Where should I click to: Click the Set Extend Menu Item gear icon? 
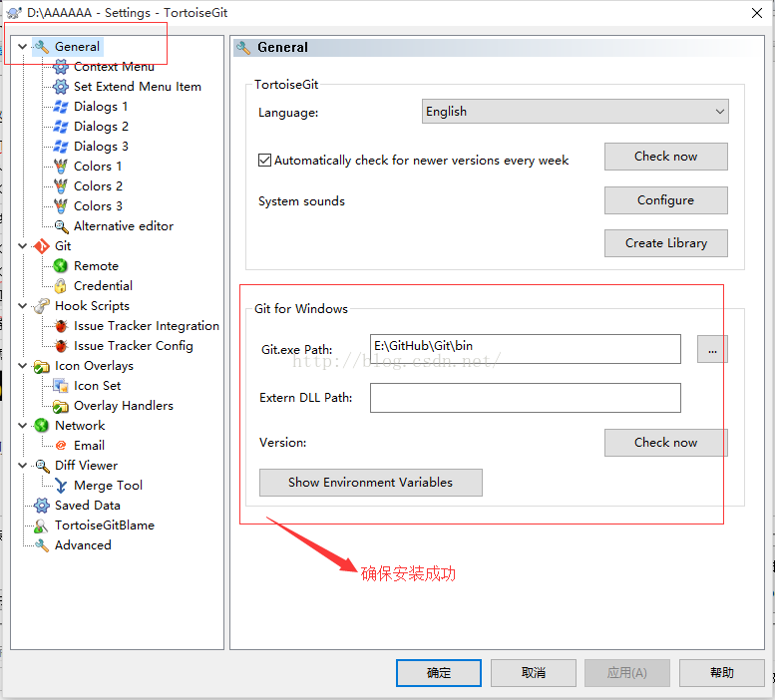(x=60, y=87)
